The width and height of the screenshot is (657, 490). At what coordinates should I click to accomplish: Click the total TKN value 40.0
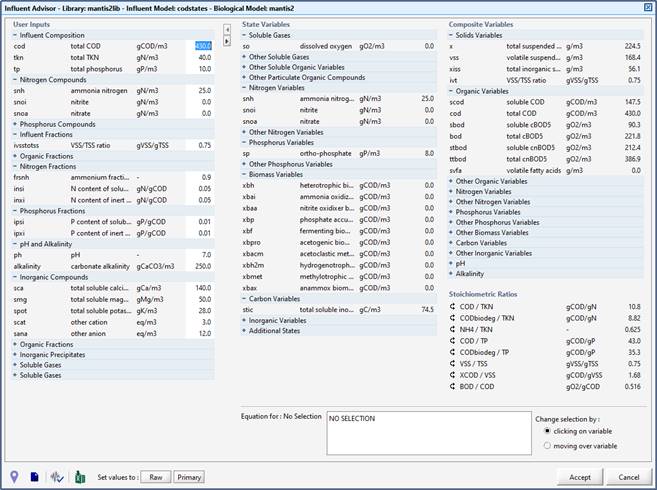click(x=200, y=57)
